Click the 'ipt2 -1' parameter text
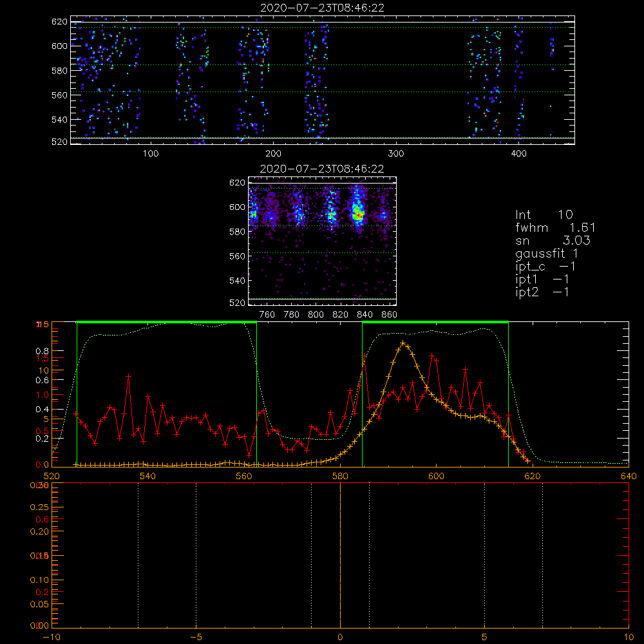 (542, 292)
